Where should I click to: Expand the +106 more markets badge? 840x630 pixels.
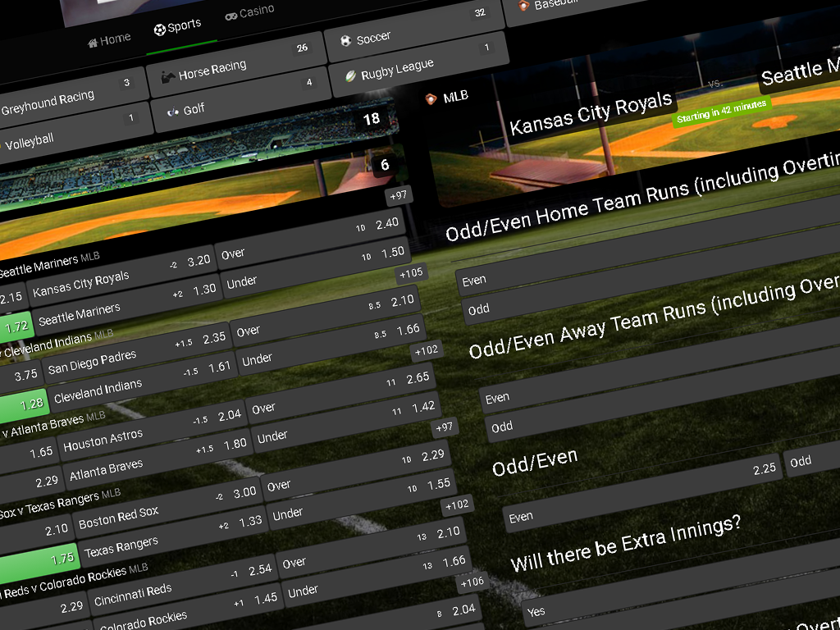[473, 582]
